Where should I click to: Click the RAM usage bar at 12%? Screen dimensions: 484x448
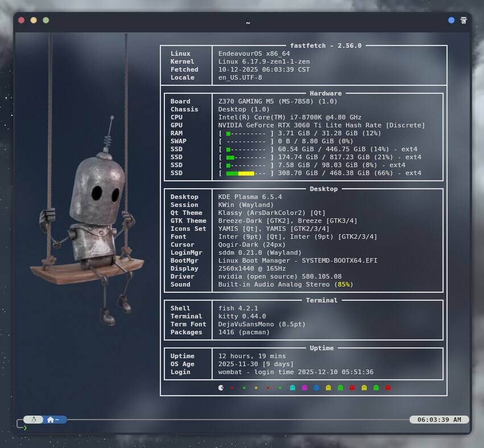point(246,133)
